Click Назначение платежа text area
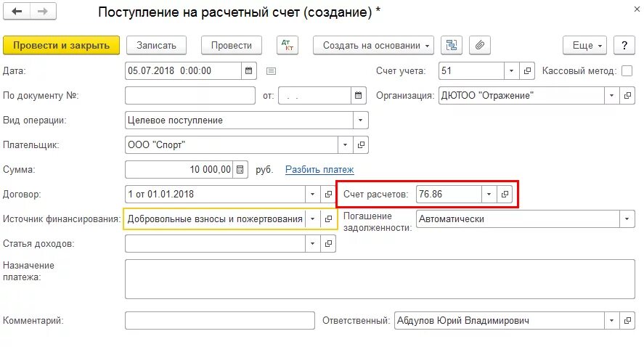The width and height of the screenshot is (644, 347). (380, 279)
